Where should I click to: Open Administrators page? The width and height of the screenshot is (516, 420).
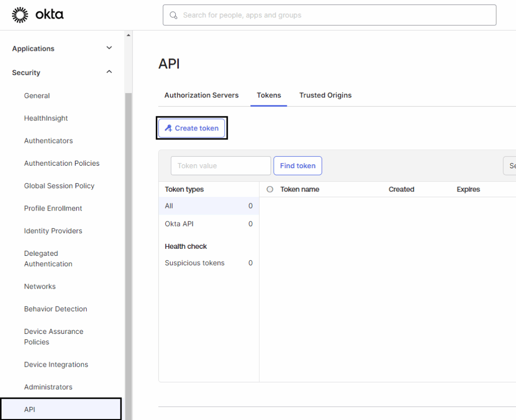[x=48, y=387]
